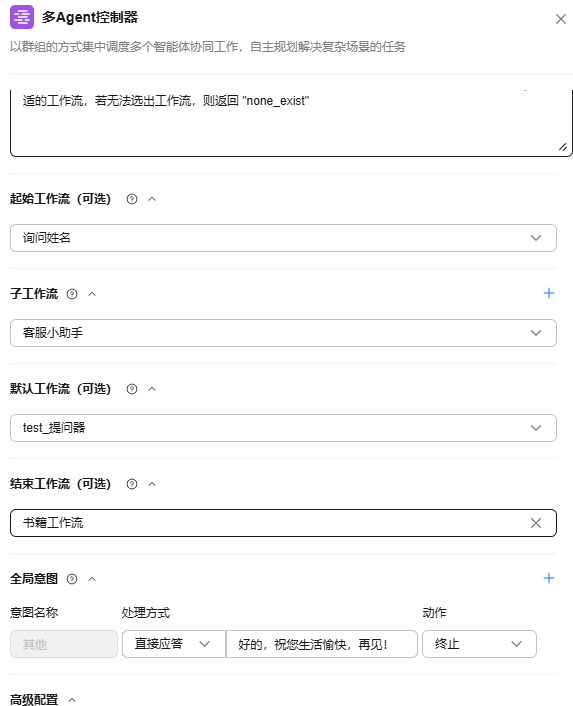Open the 直接应答 handling method dropdown

(x=174, y=644)
